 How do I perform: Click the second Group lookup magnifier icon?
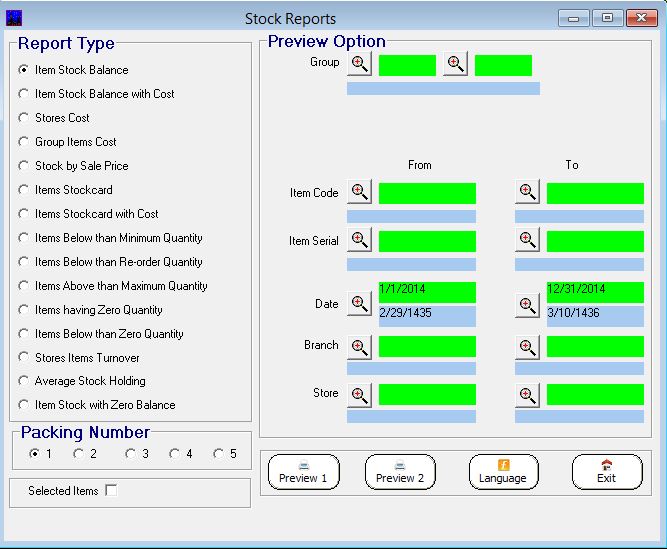click(x=455, y=64)
